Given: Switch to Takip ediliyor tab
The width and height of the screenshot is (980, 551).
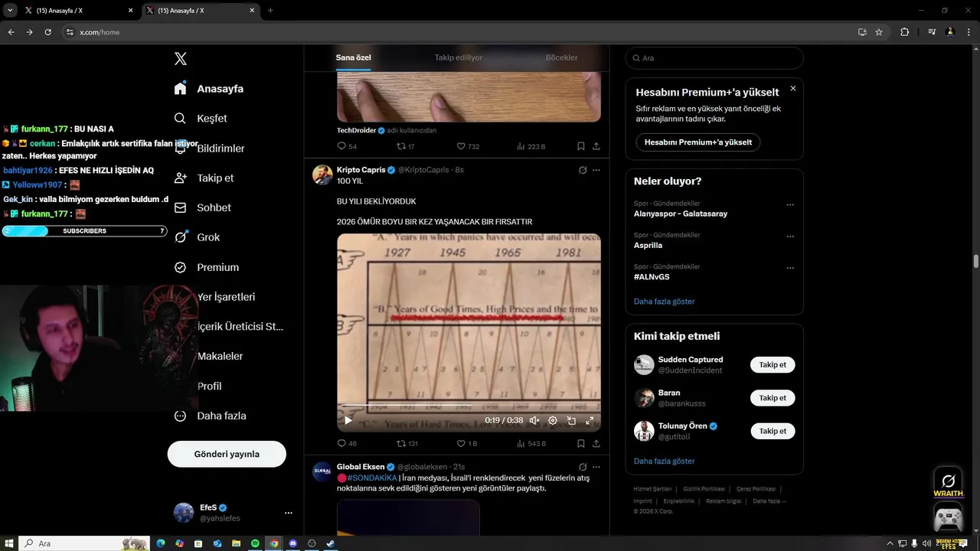Looking at the screenshot, I should point(459,58).
